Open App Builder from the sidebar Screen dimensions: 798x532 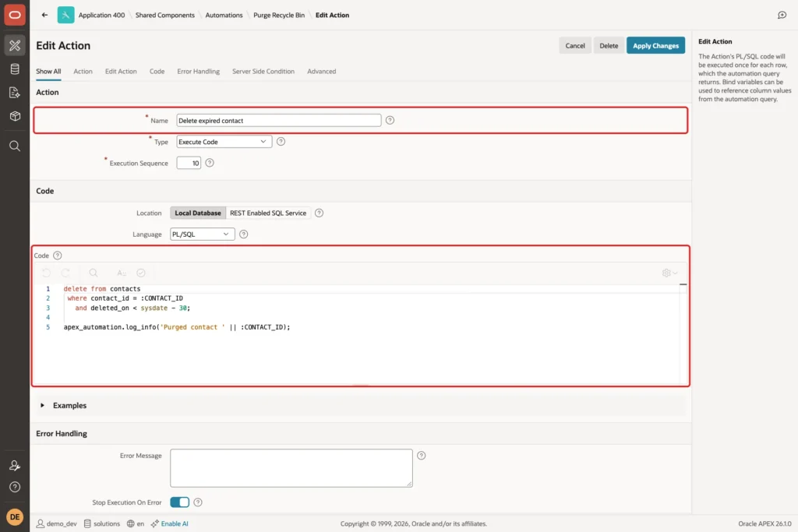[15, 45]
